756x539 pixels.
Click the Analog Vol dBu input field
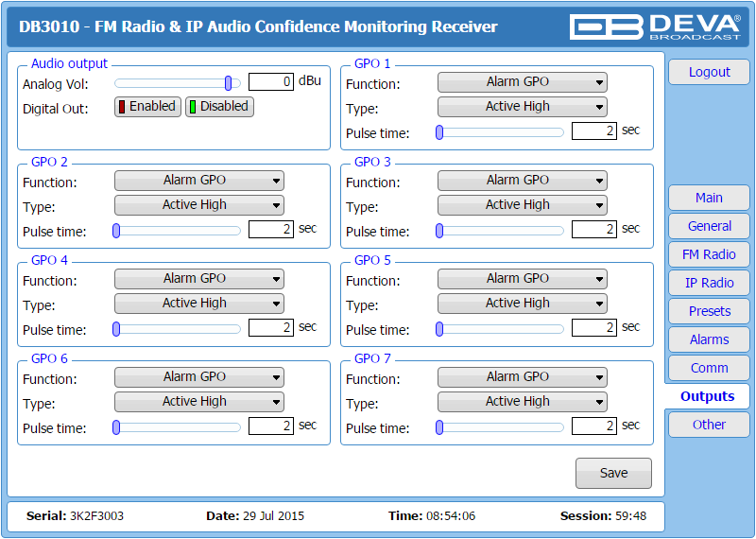271,81
